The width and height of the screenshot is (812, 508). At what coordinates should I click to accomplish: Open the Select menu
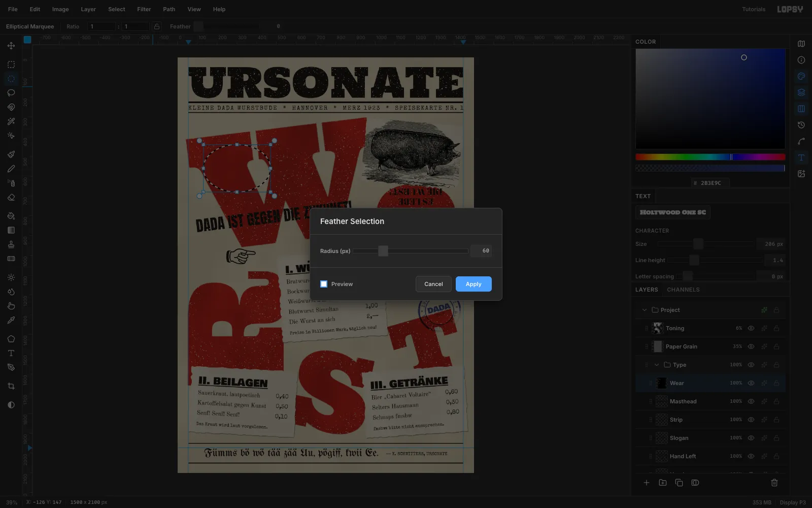click(x=117, y=9)
